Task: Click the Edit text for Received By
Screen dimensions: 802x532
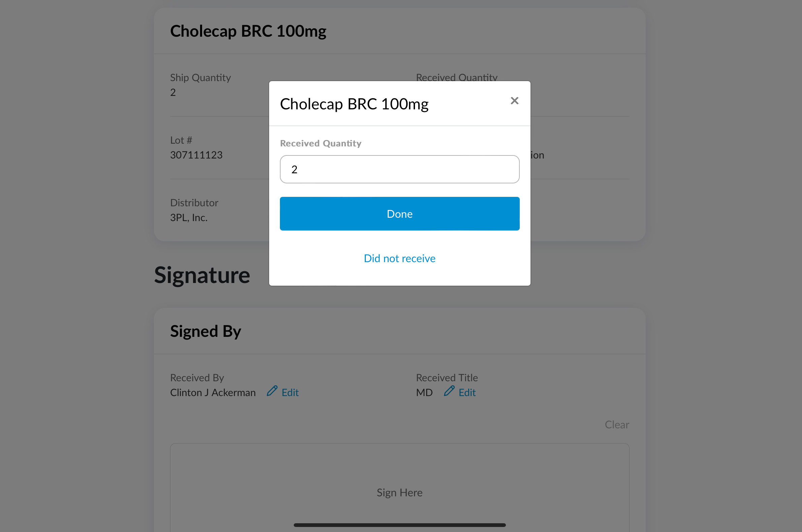Action: 290,393
